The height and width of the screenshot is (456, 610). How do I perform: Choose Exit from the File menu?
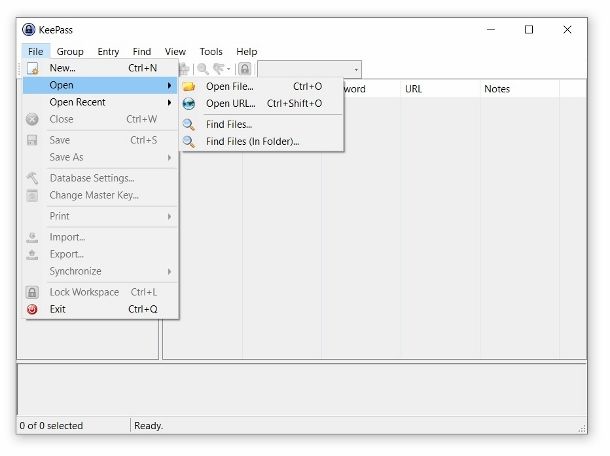pyautogui.click(x=100, y=309)
